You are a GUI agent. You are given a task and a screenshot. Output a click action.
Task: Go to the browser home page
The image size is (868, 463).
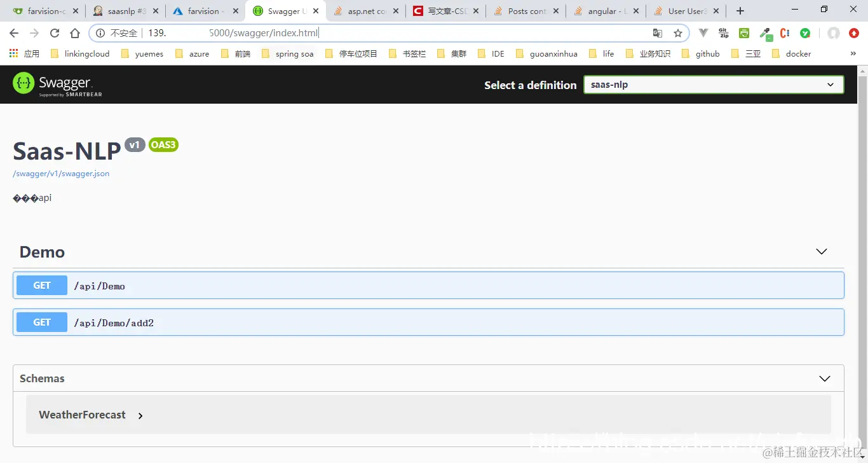[x=75, y=33]
